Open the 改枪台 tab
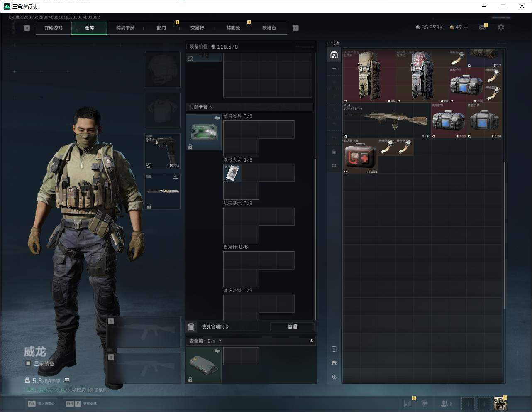 click(269, 28)
